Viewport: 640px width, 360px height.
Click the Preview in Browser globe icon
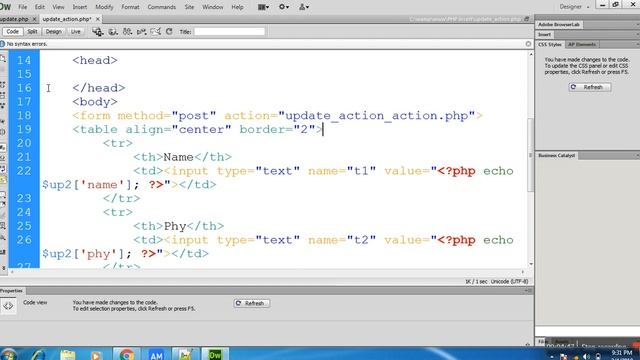click(x=113, y=31)
